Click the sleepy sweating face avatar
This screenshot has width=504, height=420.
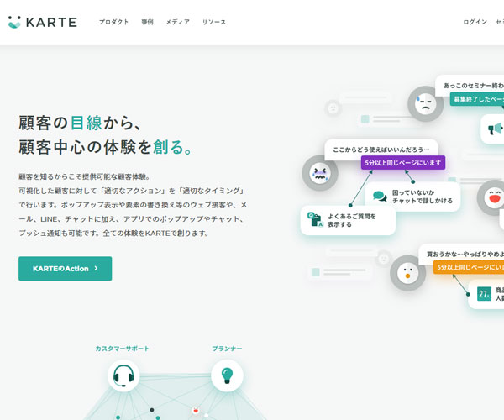tap(425, 104)
